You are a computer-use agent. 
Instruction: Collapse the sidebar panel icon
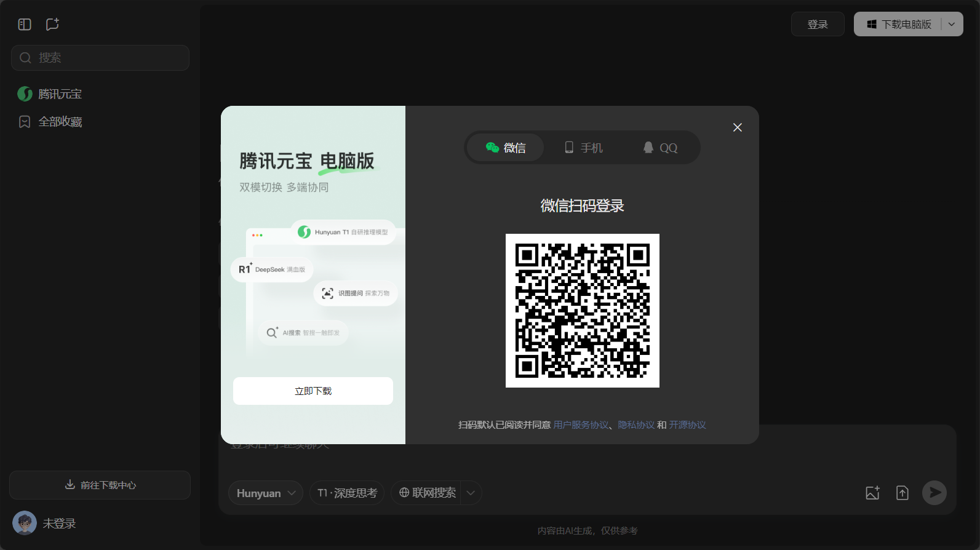point(25,25)
